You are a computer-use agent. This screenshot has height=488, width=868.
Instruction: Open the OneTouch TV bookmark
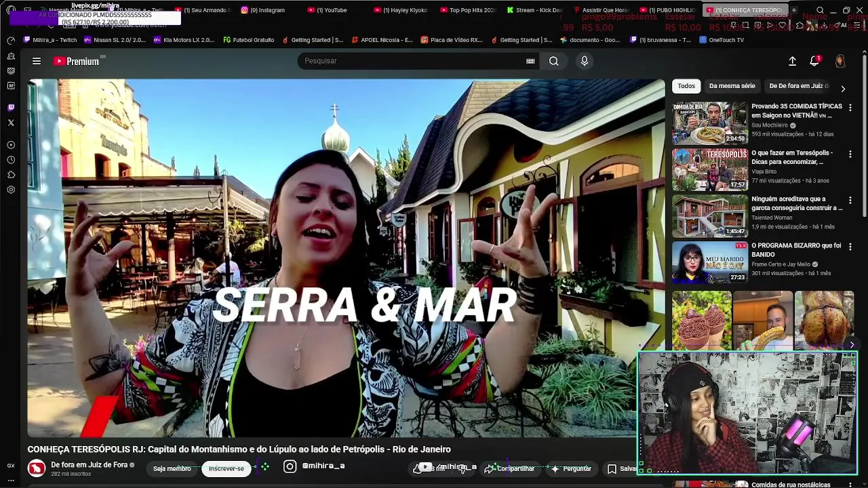722,40
